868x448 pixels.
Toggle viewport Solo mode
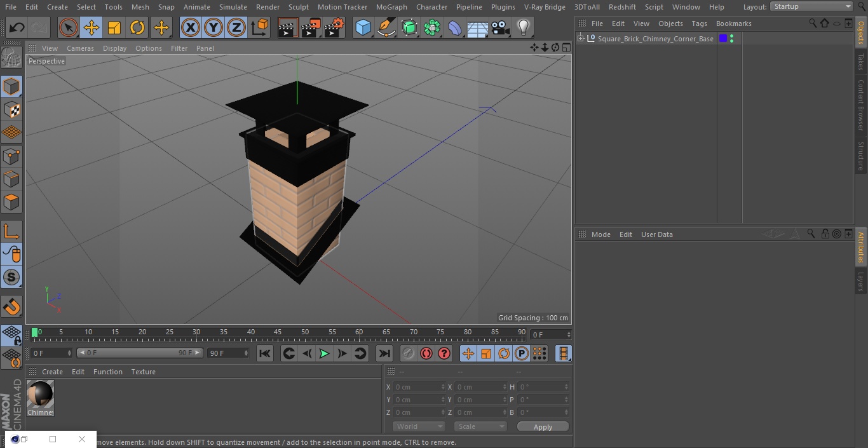pyautogui.click(x=11, y=277)
